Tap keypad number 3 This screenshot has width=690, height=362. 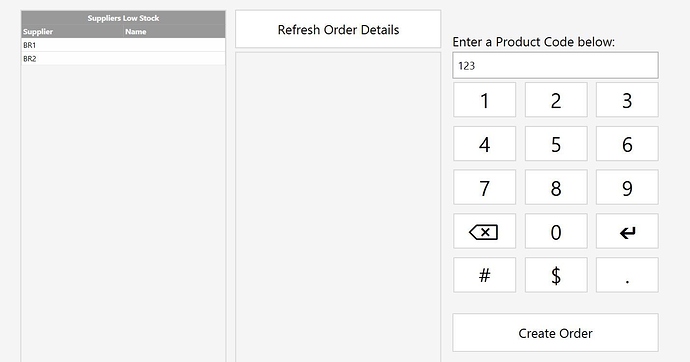pyautogui.click(x=627, y=100)
